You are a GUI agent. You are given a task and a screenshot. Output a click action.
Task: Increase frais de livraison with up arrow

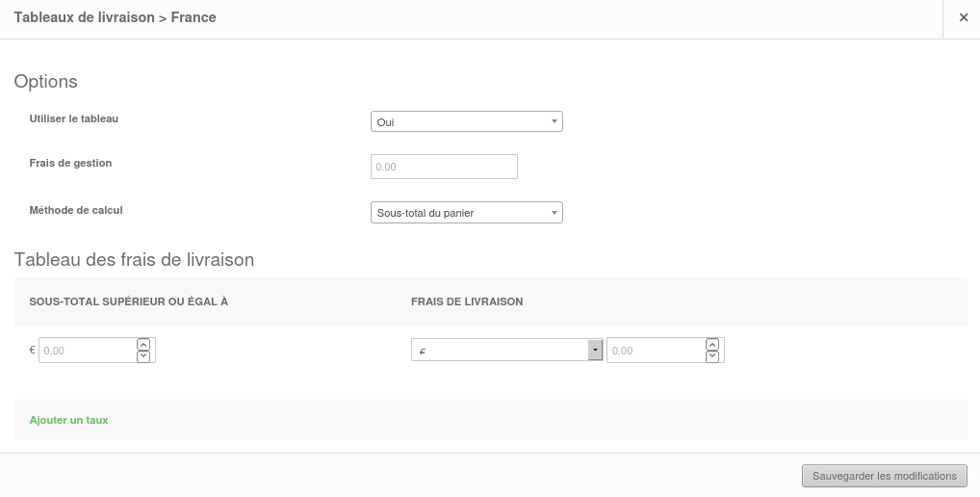coord(712,345)
